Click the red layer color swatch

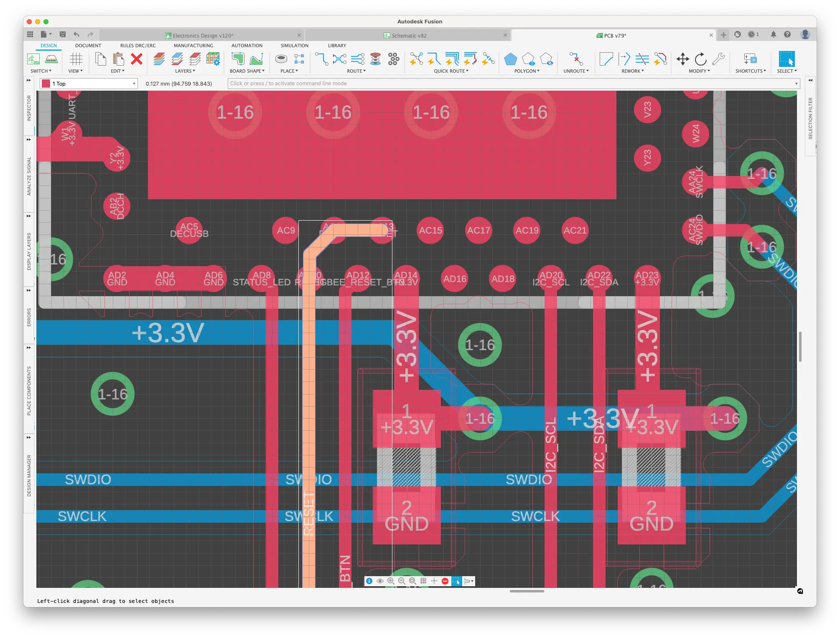click(46, 84)
